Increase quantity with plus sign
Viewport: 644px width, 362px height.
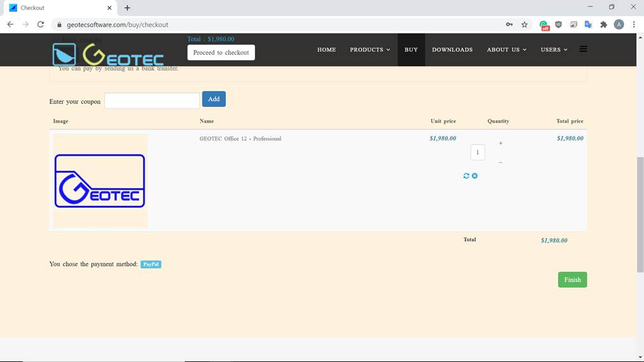tap(500, 143)
